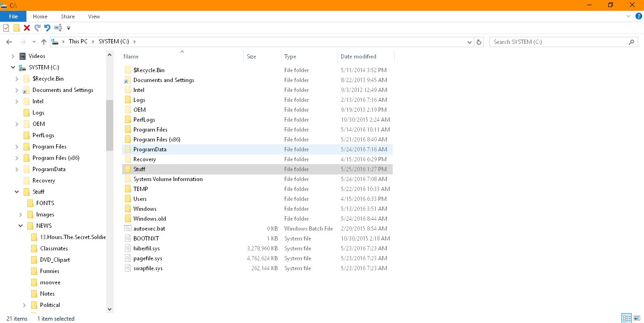Collapse the NEWS folder in navigation tree
644x323 pixels.
(x=21, y=226)
